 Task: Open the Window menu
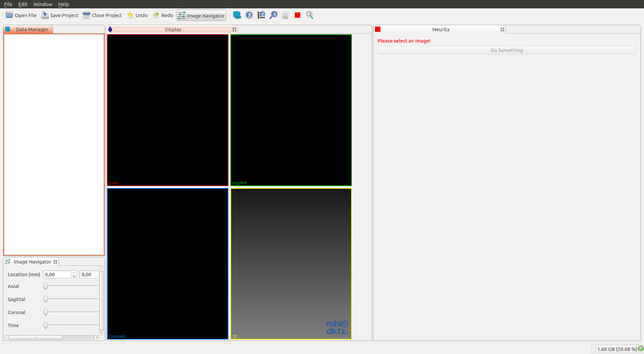pyautogui.click(x=43, y=4)
